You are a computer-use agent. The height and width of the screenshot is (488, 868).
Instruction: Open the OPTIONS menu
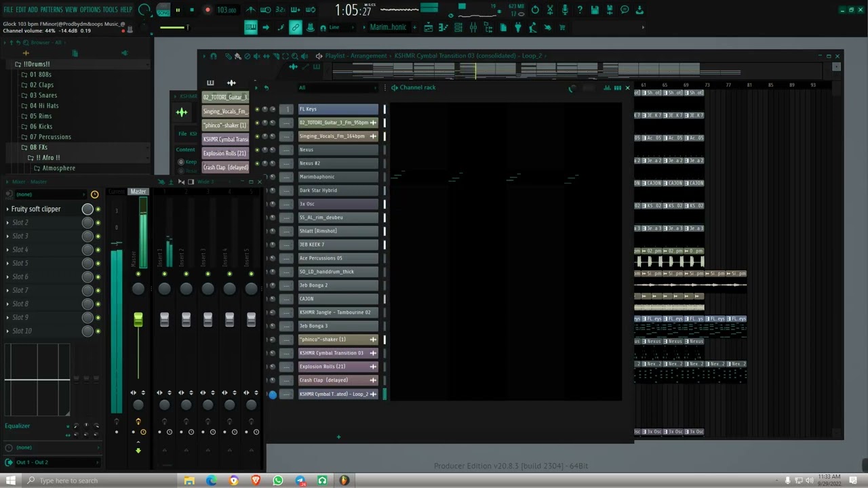tap(90, 9)
